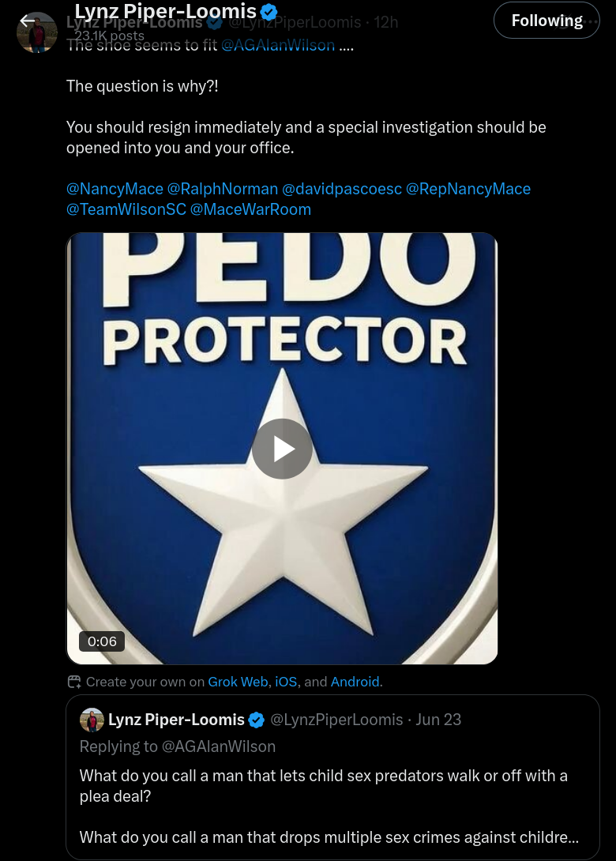616x861 pixels.
Task: Open the @RepNancyMace mention
Action: tap(468, 189)
